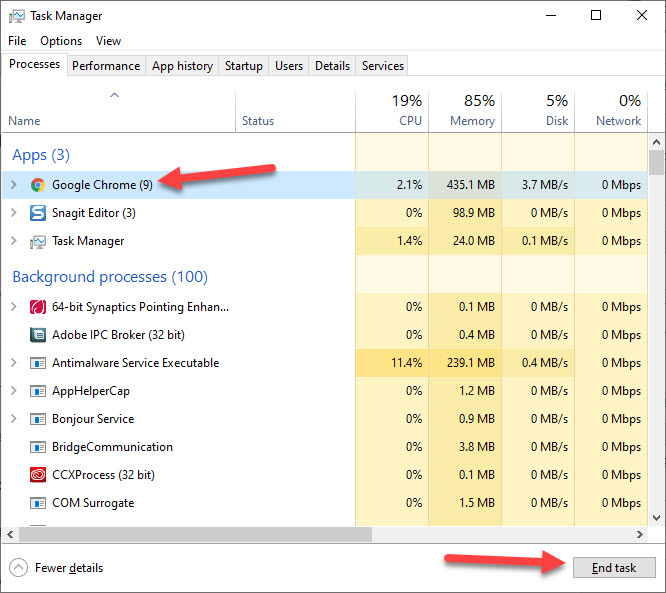Click the Antimalware Service Executable icon
The height and width of the screenshot is (593, 666).
point(38,363)
